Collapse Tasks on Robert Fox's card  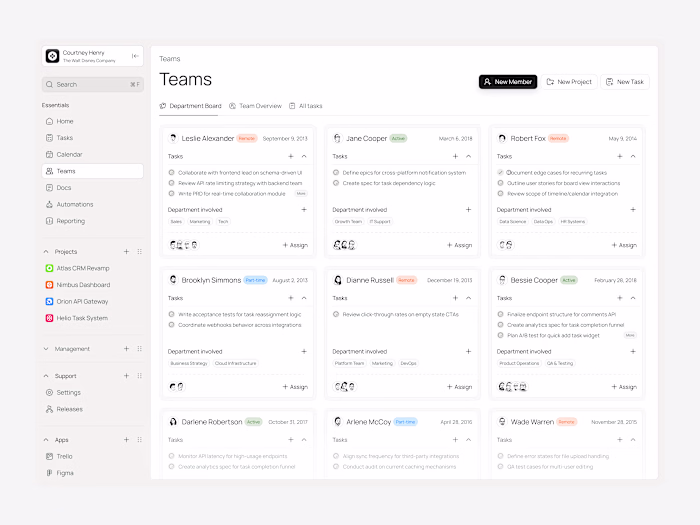tap(633, 156)
